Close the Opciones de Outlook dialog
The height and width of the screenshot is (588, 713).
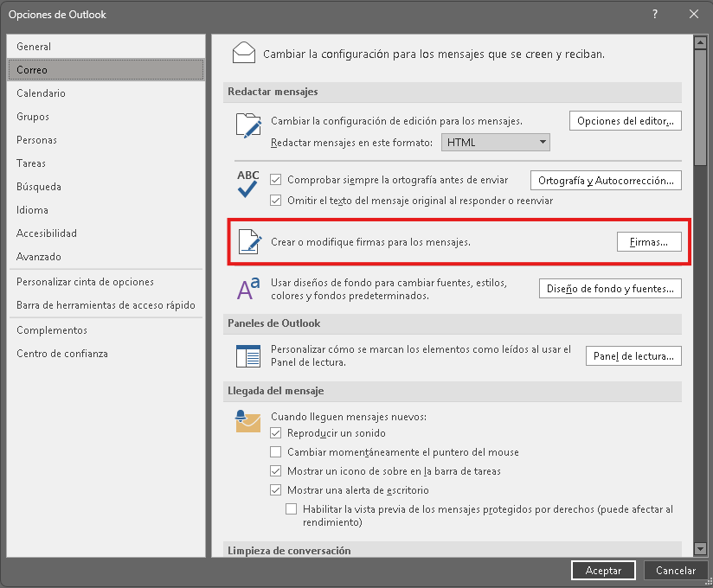(x=694, y=14)
